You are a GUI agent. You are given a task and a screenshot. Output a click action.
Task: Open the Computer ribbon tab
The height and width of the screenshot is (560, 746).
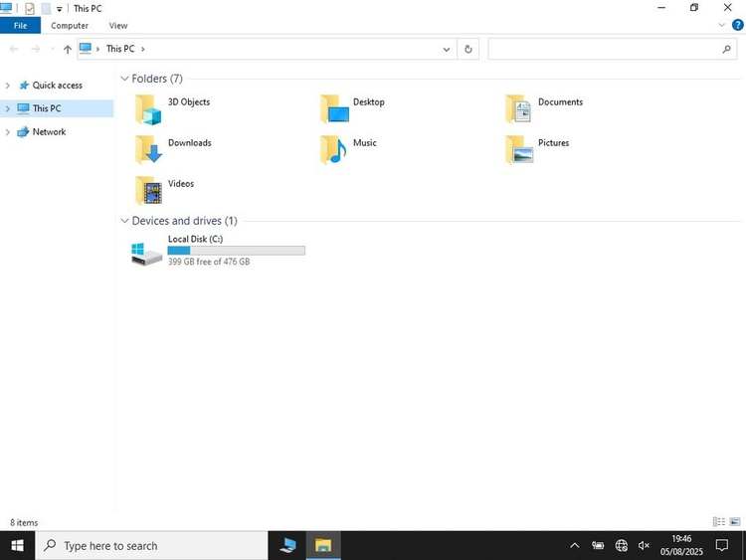pos(70,26)
